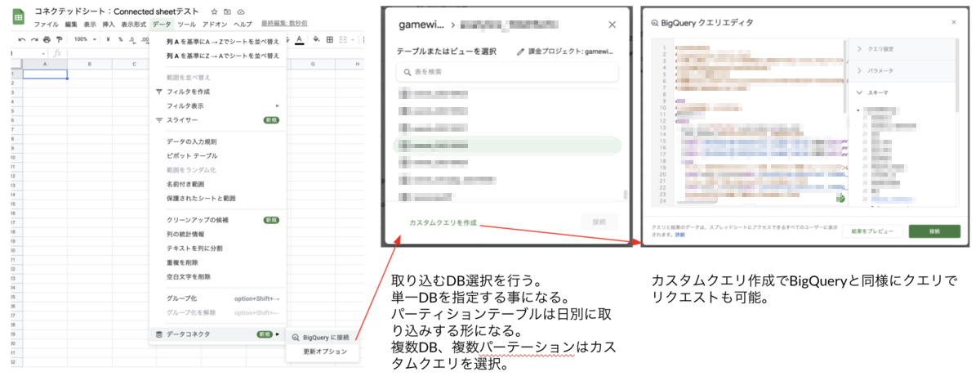This screenshot has width=980, height=381.
Task: Click the merge cells icon
Action: [x=344, y=39]
